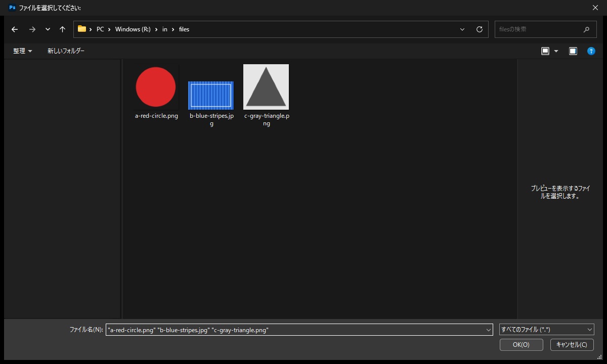
Task: Select Windows (R:) in the breadcrumb path
Action: pyautogui.click(x=133, y=29)
